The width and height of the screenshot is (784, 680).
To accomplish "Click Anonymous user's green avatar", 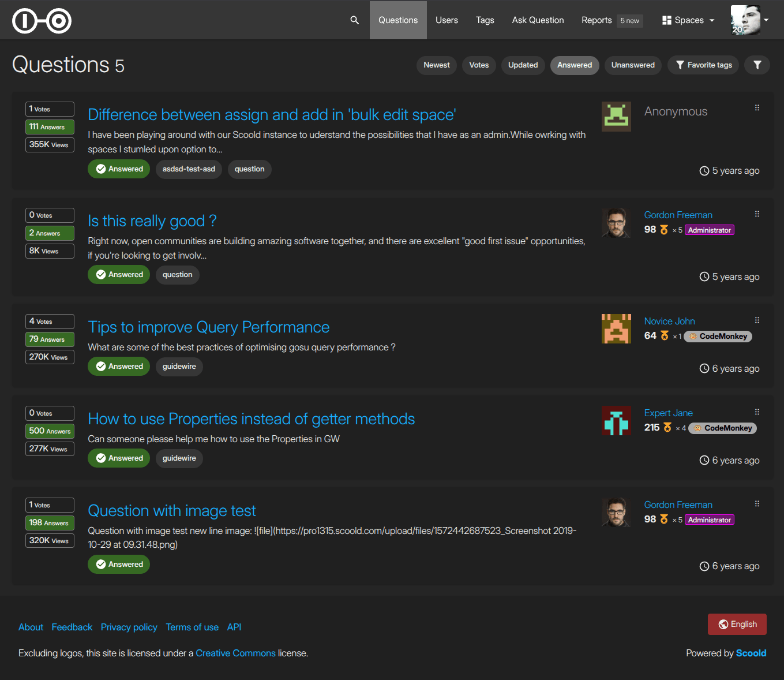I will (x=616, y=117).
